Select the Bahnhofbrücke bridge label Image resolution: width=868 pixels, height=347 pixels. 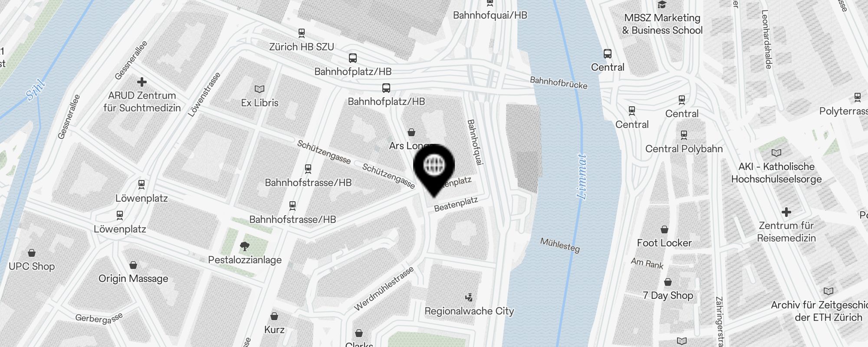pos(559,82)
